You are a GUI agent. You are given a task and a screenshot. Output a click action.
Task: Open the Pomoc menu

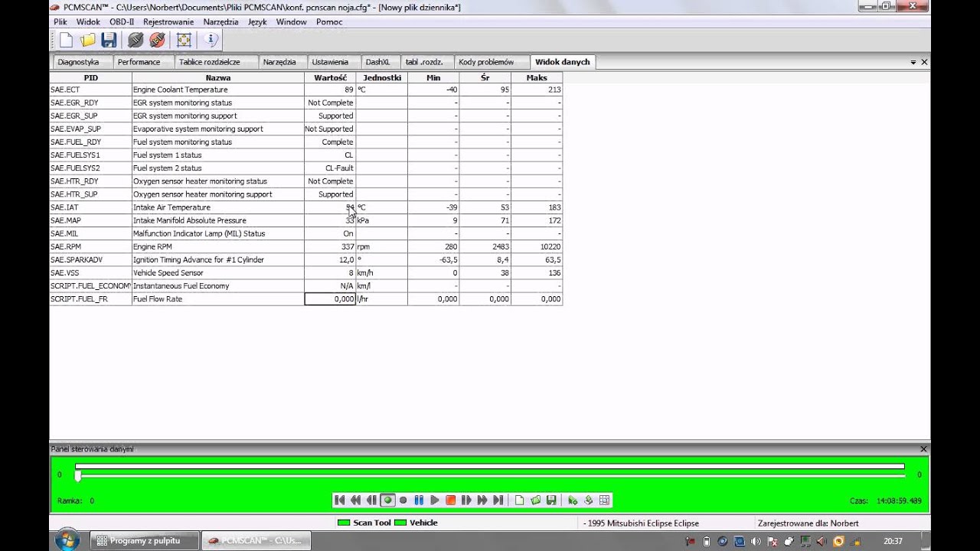click(x=329, y=21)
